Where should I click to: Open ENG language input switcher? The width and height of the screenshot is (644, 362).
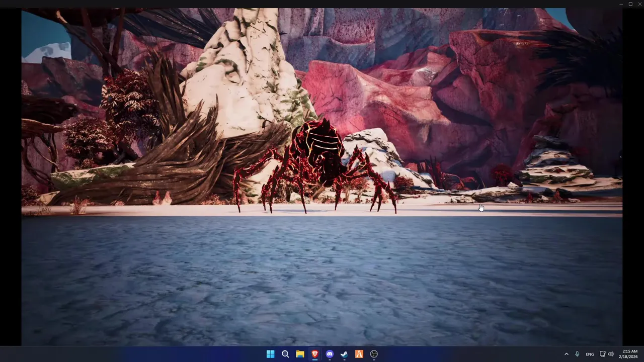590,354
